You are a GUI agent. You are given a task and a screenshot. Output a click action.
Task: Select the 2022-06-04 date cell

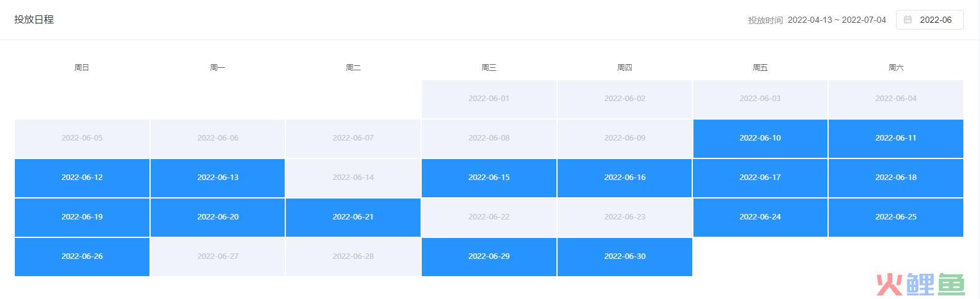tap(896, 99)
